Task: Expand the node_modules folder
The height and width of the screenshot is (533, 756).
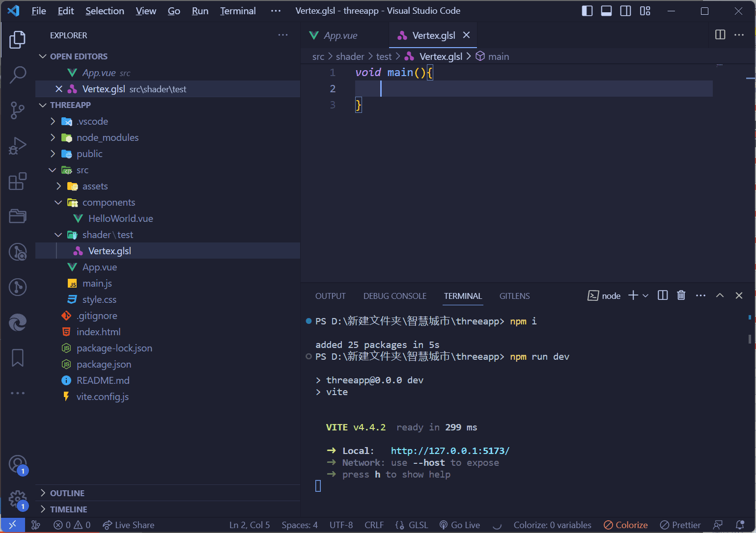Action: [x=53, y=137]
